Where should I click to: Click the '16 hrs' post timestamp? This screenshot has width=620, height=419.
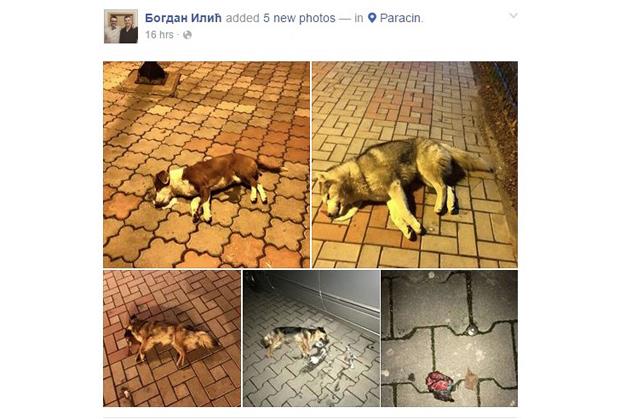[x=159, y=35]
